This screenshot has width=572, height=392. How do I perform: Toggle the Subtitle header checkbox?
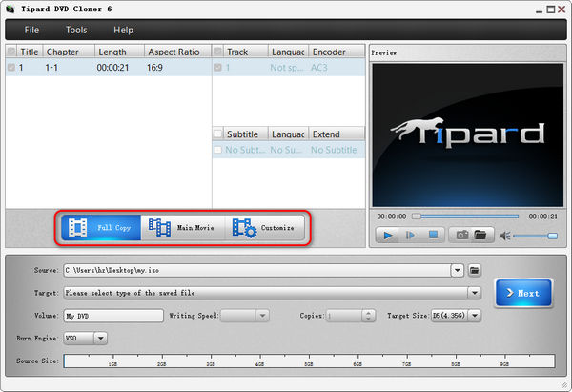pyautogui.click(x=217, y=134)
